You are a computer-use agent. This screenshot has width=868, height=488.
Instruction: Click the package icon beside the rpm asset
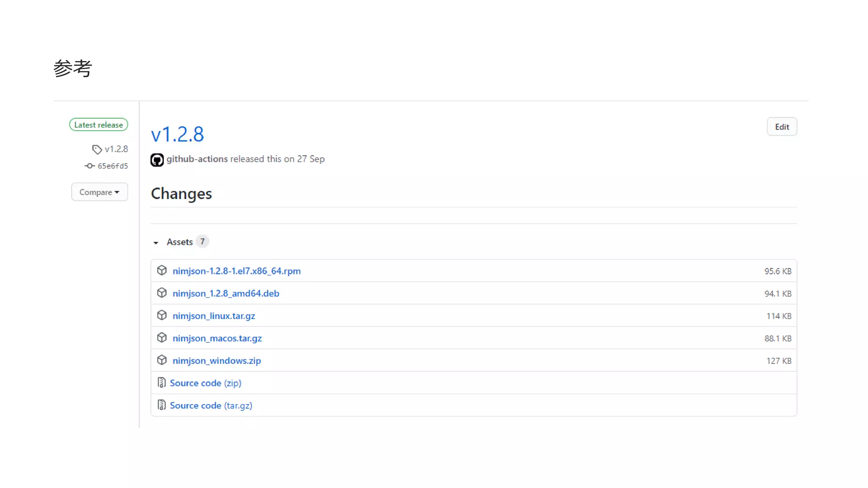click(161, 270)
